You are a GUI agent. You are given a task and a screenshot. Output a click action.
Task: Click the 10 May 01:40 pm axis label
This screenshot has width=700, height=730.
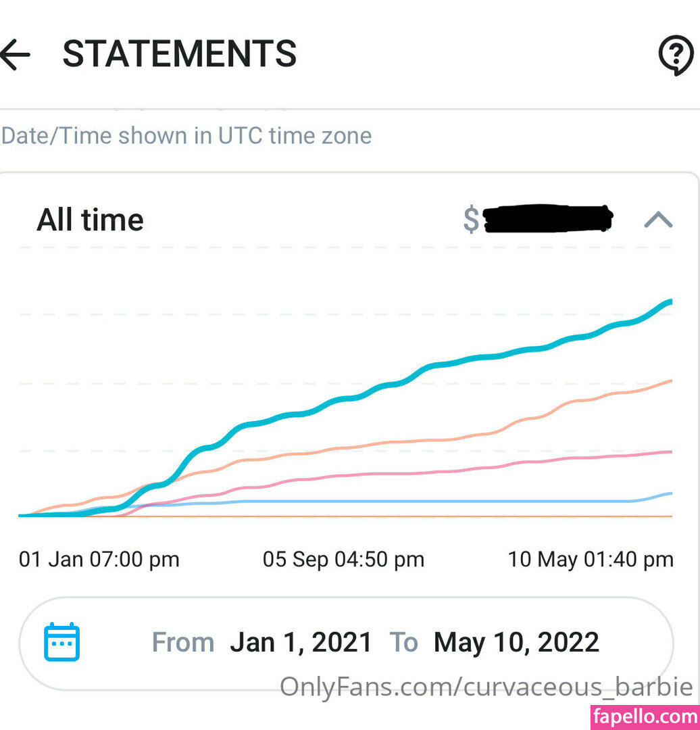(x=591, y=560)
